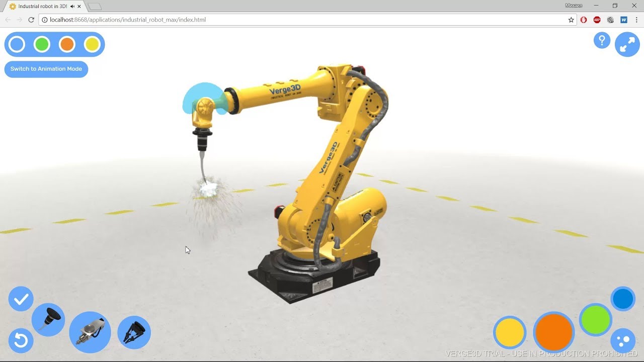
Task: Close the Industrial robot browser tab
Action: pos(79,6)
